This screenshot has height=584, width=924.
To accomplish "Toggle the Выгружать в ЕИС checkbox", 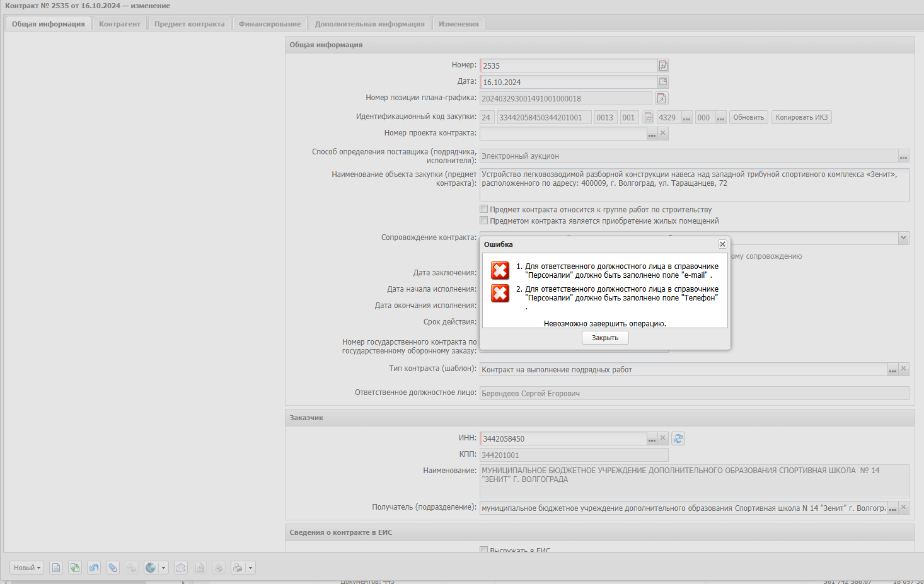I will 484,550.
